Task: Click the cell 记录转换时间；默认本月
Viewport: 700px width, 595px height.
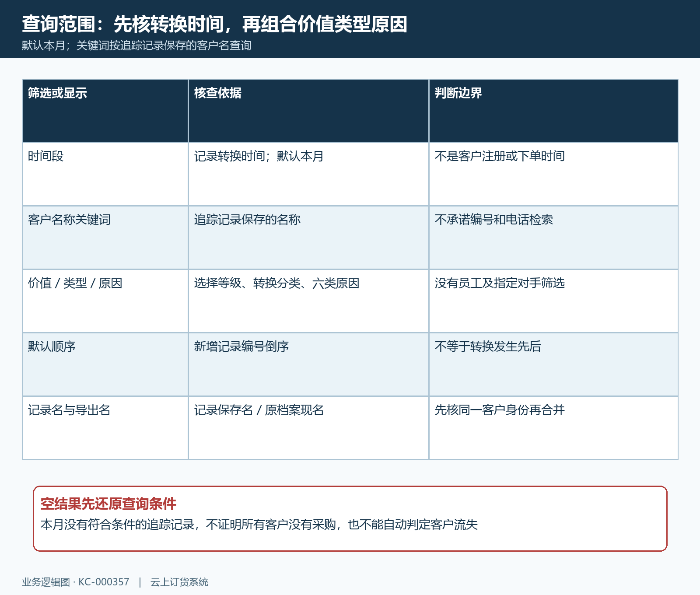Action: [x=308, y=174]
